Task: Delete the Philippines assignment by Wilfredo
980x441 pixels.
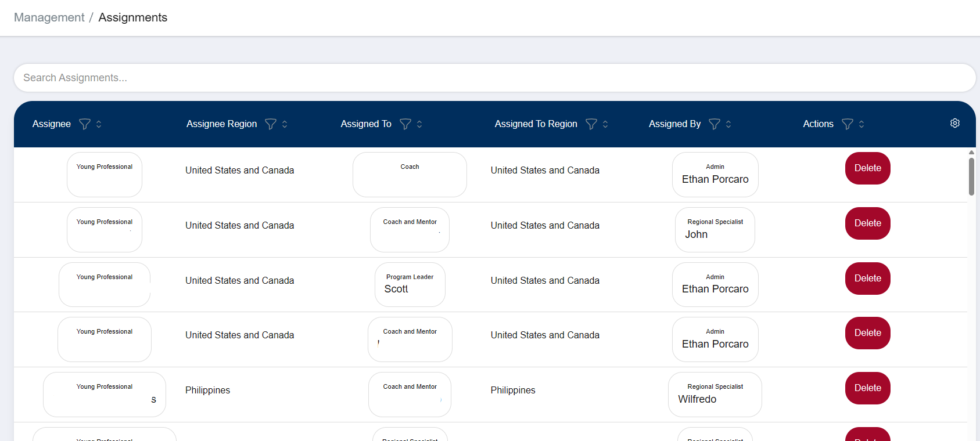Action: click(867, 388)
